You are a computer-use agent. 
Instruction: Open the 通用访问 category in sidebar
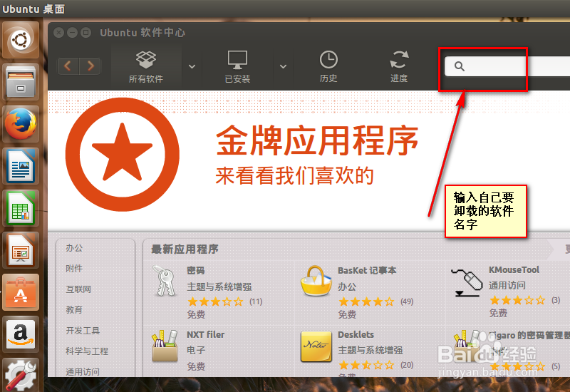coord(83,371)
